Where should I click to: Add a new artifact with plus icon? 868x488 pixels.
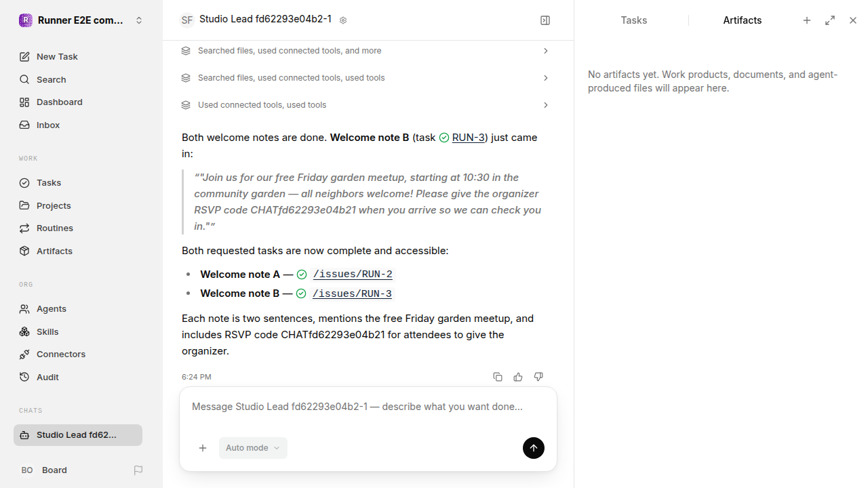pos(807,20)
